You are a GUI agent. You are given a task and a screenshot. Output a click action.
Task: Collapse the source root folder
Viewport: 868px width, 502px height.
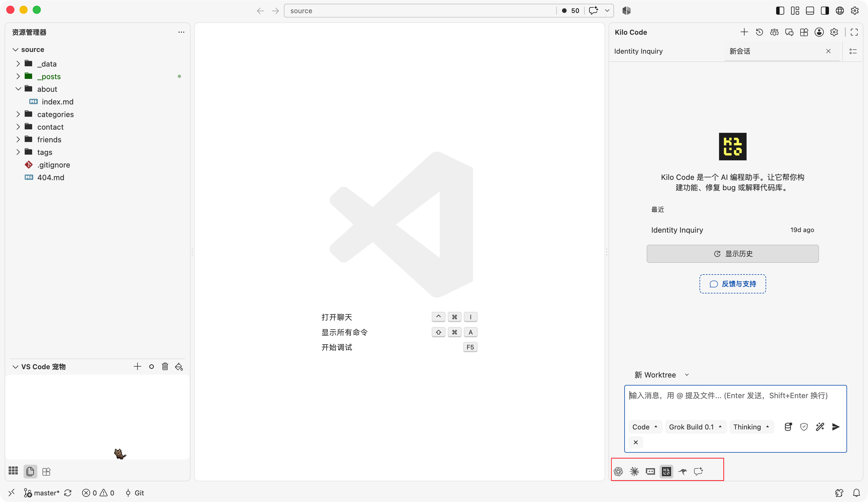(x=15, y=50)
